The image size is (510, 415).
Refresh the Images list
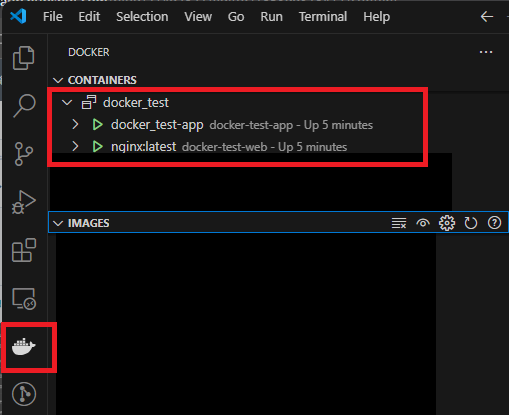coord(471,223)
